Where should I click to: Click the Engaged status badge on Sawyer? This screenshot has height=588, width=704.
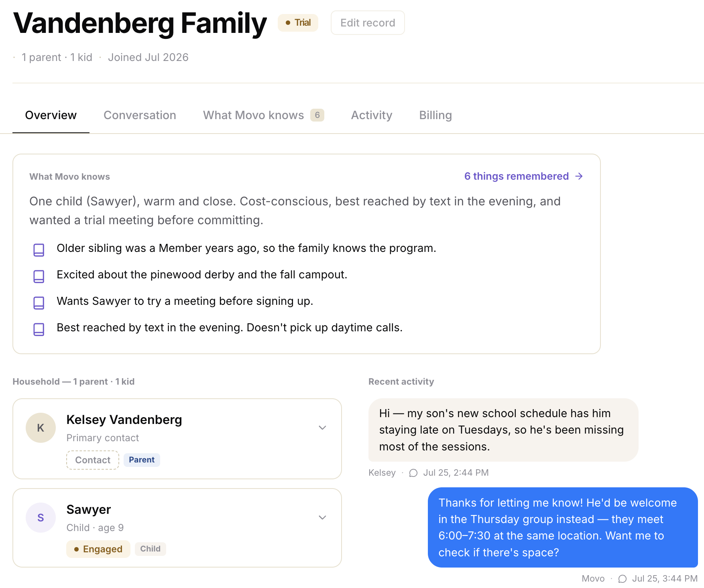click(x=98, y=549)
